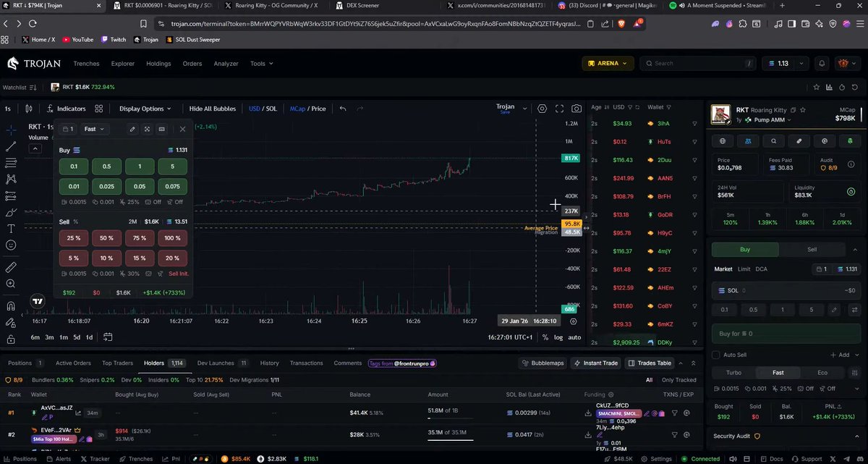Click the SOL amount input field
The width and height of the screenshot is (868, 464).
[x=788, y=290]
